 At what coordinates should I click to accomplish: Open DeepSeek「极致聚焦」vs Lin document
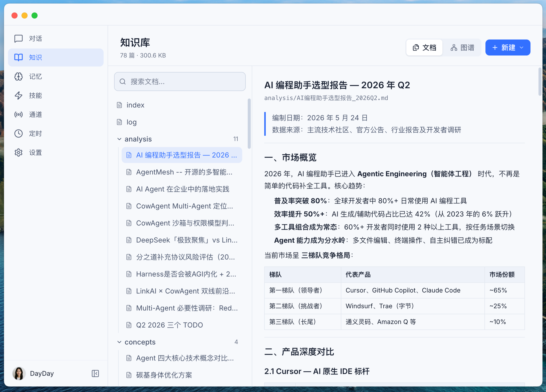tap(182, 240)
